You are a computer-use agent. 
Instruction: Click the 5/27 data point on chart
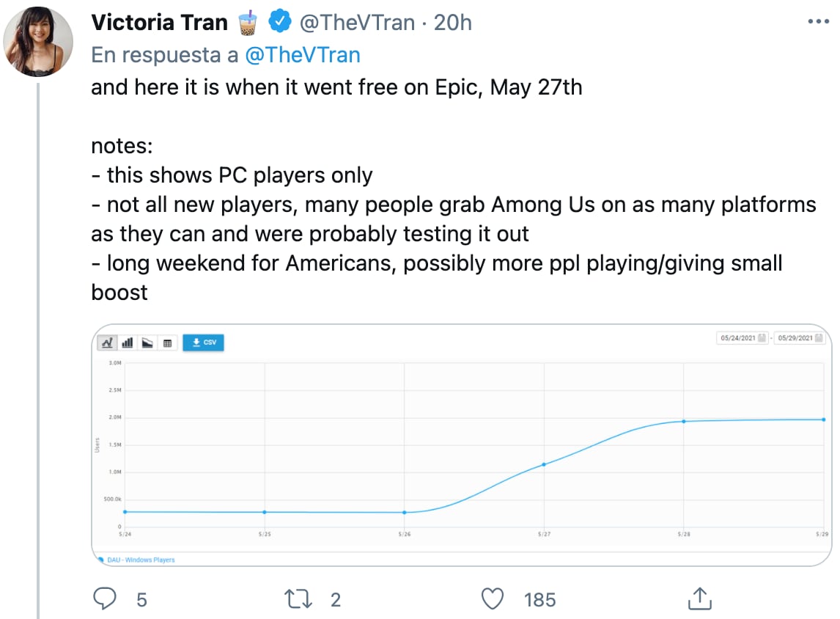pos(544,464)
